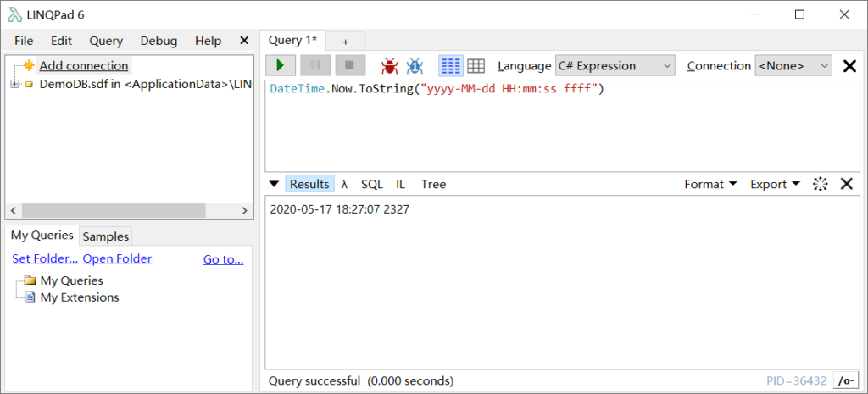The height and width of the screenshot is (394, 868).
Task: Select the My Queries panel tab
Action: (x=42, y=236)
